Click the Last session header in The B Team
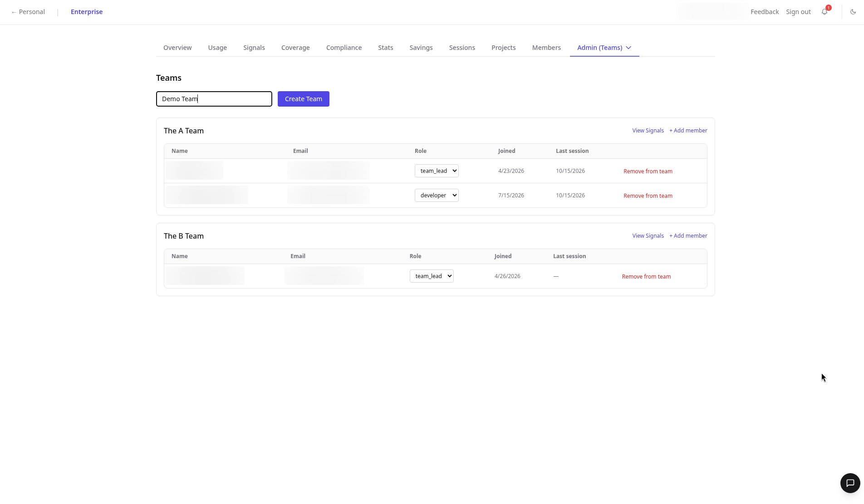This screenshot has width=864, height=504. pyautogui.click(x=569, y=256)
